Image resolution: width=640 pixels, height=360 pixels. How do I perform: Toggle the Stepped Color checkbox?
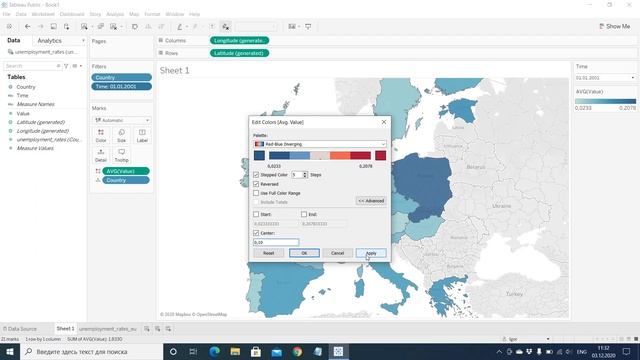pos(256,175)
